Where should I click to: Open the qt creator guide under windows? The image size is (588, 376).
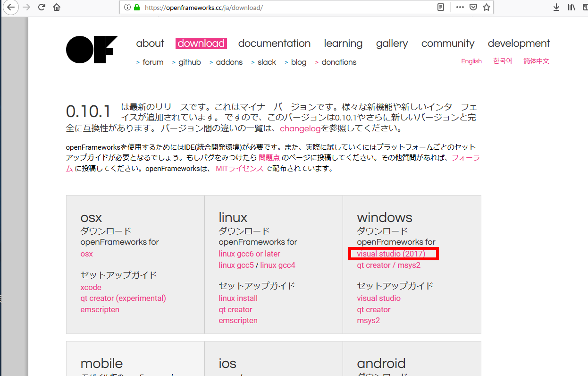[374, 309]
